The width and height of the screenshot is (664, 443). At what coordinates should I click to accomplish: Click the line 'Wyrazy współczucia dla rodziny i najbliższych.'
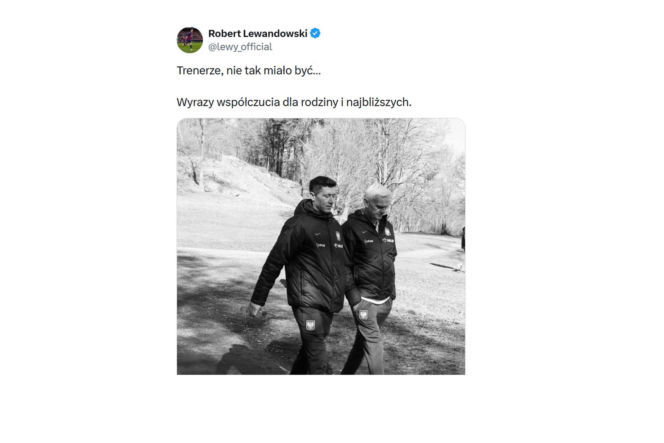click(294, 102)
